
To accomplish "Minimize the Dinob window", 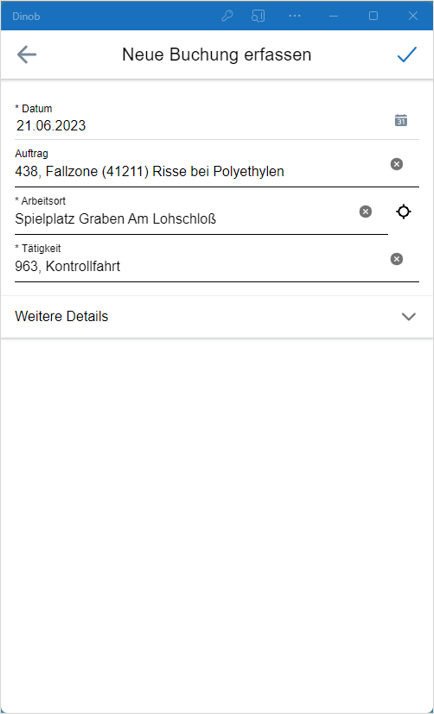I will pos(334,16).
